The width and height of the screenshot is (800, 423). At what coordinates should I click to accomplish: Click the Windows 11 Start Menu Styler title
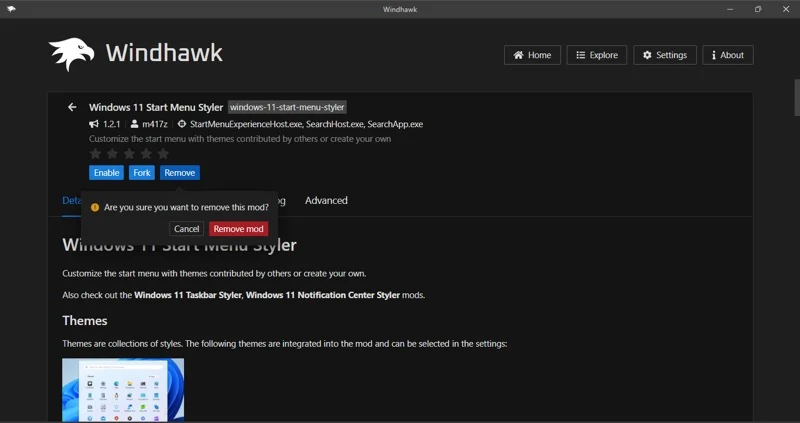tap(156, 107)
